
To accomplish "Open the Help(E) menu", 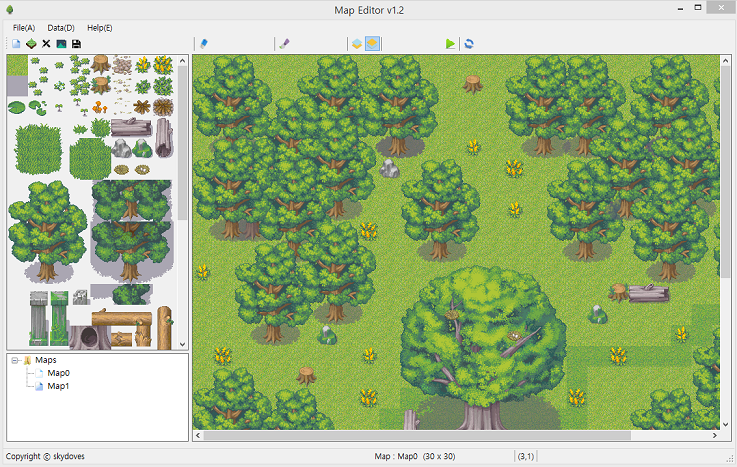I will coord(100,28).
